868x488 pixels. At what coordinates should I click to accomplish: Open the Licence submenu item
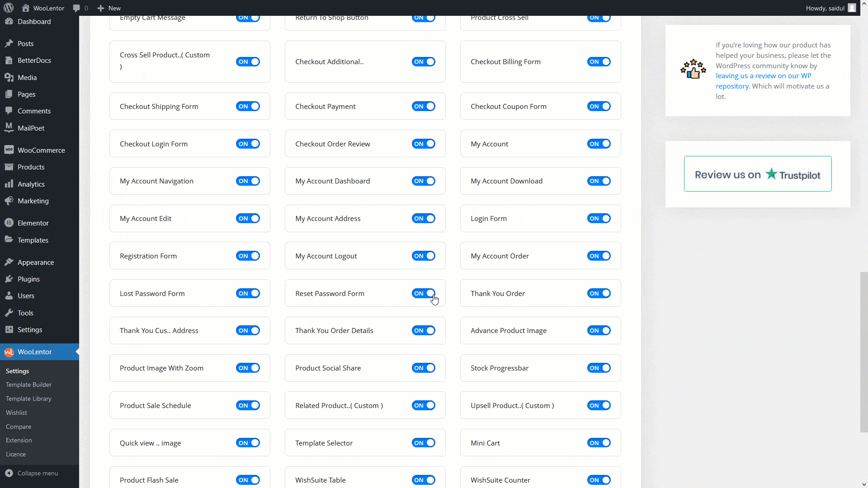pyautogui.click(x=16, y=454)
